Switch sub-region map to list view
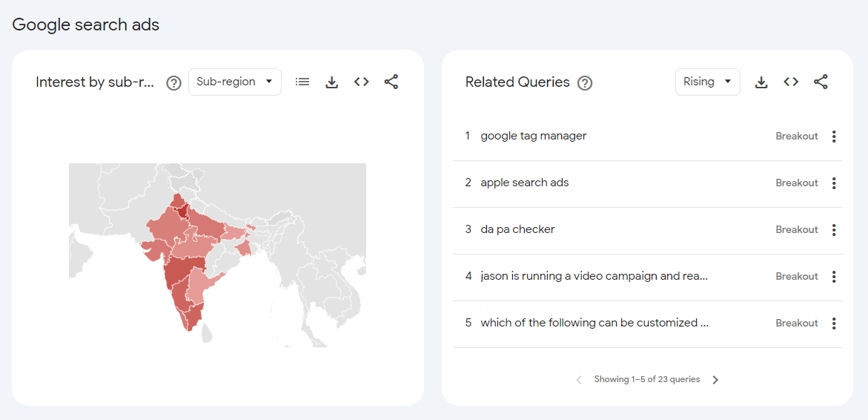This screenshot has height=420, width=868. click(x=302, y=82)
